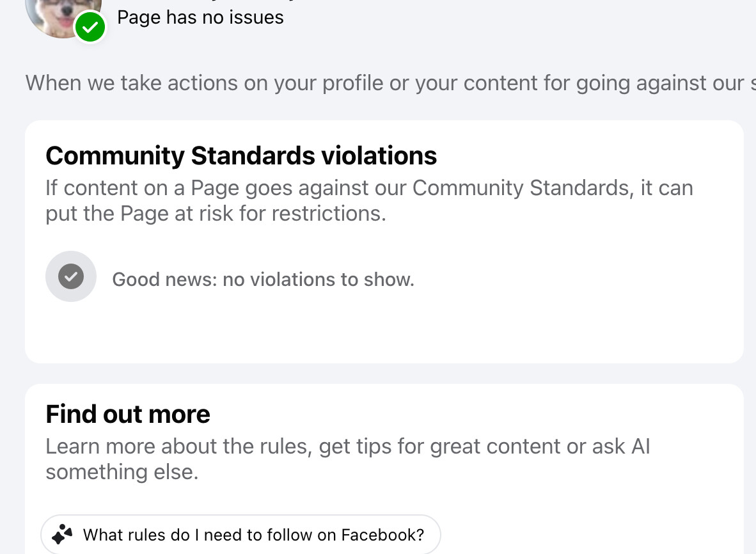Select the "Page has no issues" status text
The width and height of the screenshot is (756, 554).
pyautogui.click(x=201, y=17)
